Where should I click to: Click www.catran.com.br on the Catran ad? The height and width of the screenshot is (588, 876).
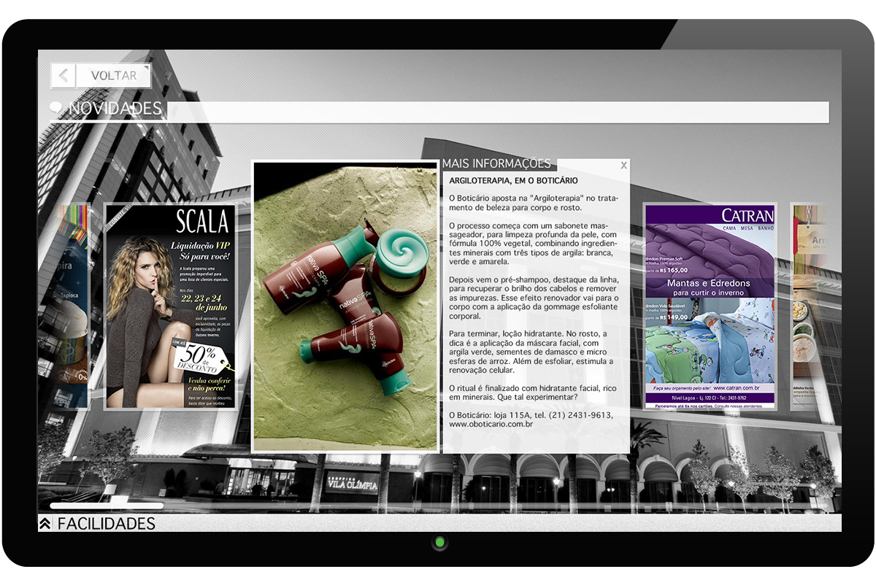pos(737,388)
